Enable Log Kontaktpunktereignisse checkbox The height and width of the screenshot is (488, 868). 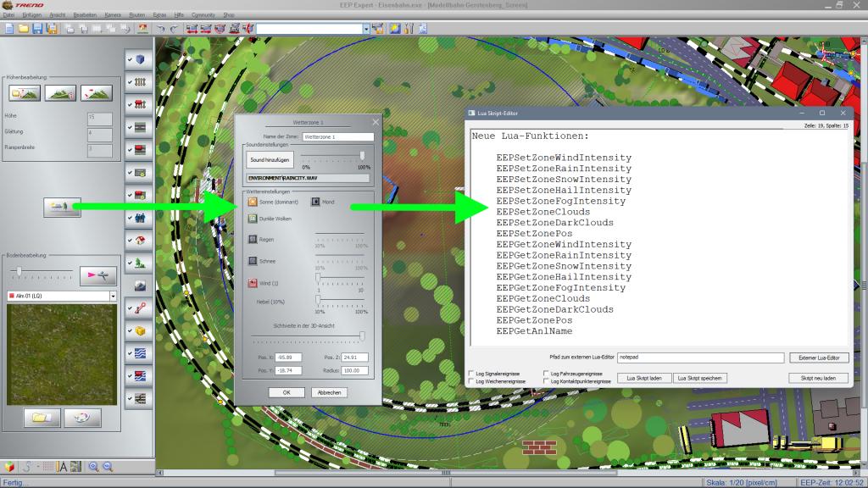click(546, 381)
